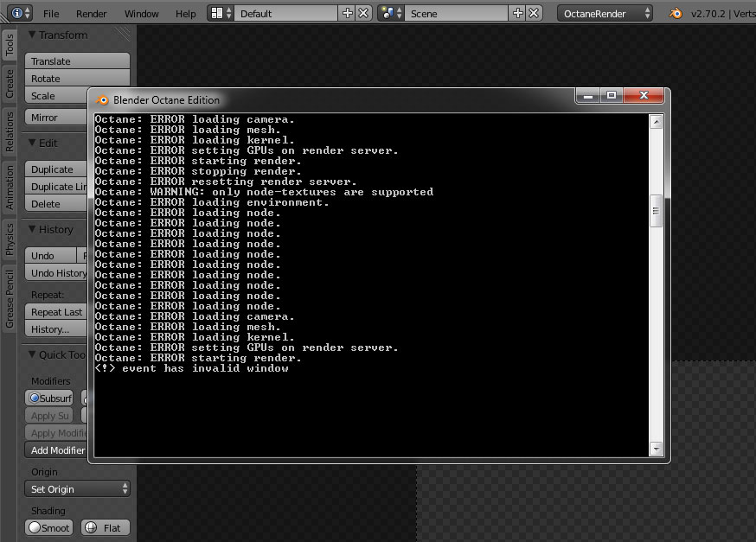Image resolution: width=756 pixels, height=542 pixels.
Task: Click the Duplicate button
Action: point(56,169)
